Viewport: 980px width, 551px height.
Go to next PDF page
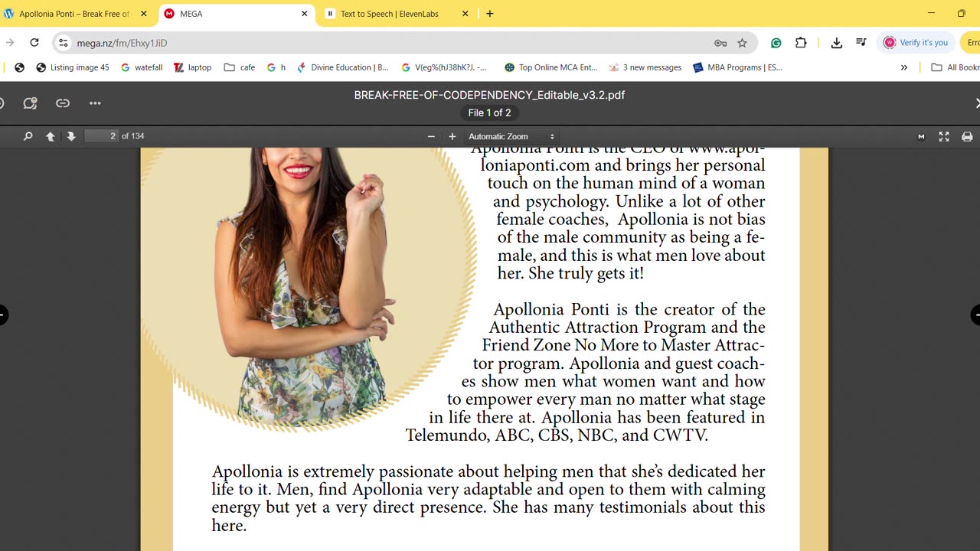[x=71, y=136]
